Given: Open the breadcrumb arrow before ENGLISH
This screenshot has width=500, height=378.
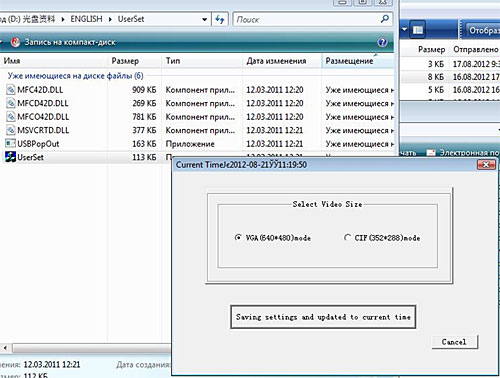Looking at the screenshot, I should [x=63, y=19].
